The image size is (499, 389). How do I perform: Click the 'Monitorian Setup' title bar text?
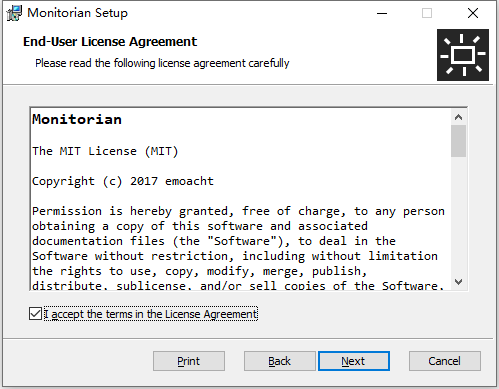tap(77, 13)
